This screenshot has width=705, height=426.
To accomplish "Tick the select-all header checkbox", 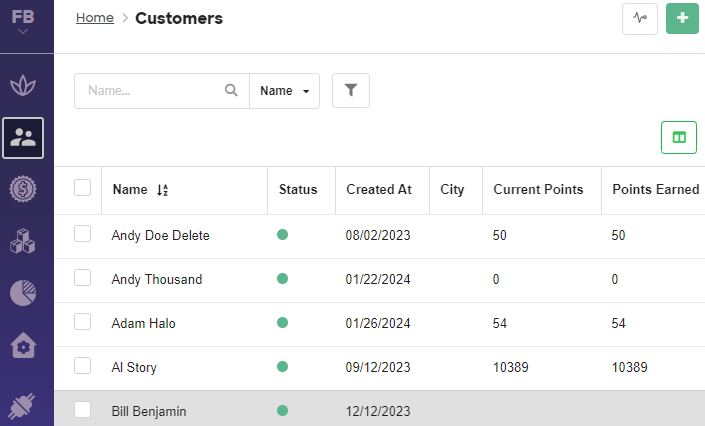I will pos(82,188).
